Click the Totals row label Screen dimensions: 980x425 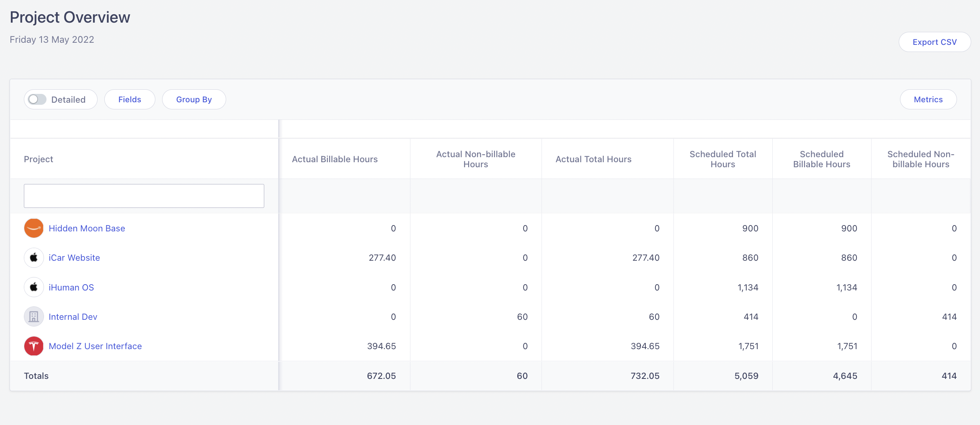click(36, 376)
